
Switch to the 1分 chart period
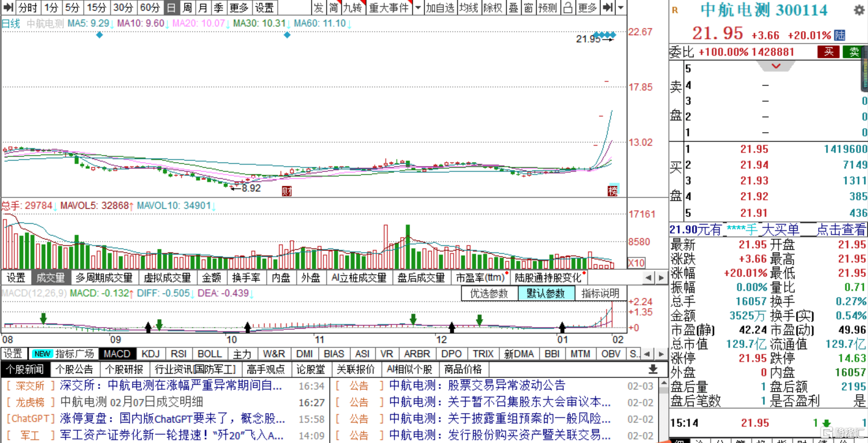[51, 7]
